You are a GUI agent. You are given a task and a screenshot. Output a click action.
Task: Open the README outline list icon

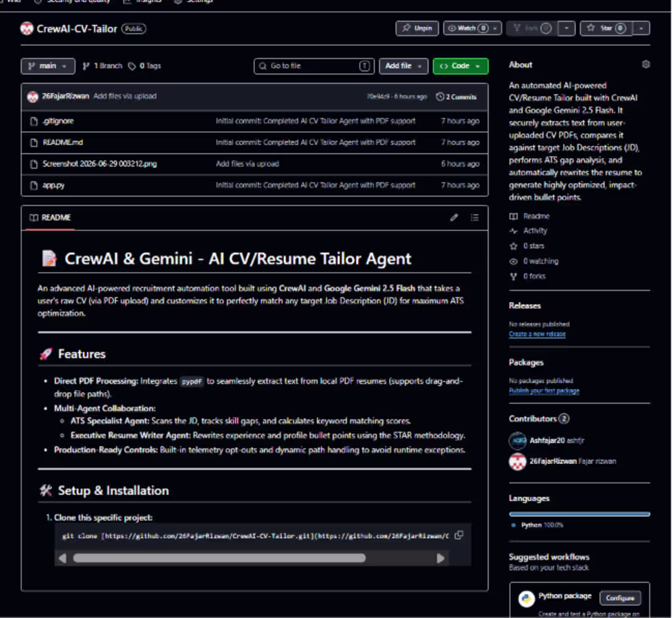[475, 217]
